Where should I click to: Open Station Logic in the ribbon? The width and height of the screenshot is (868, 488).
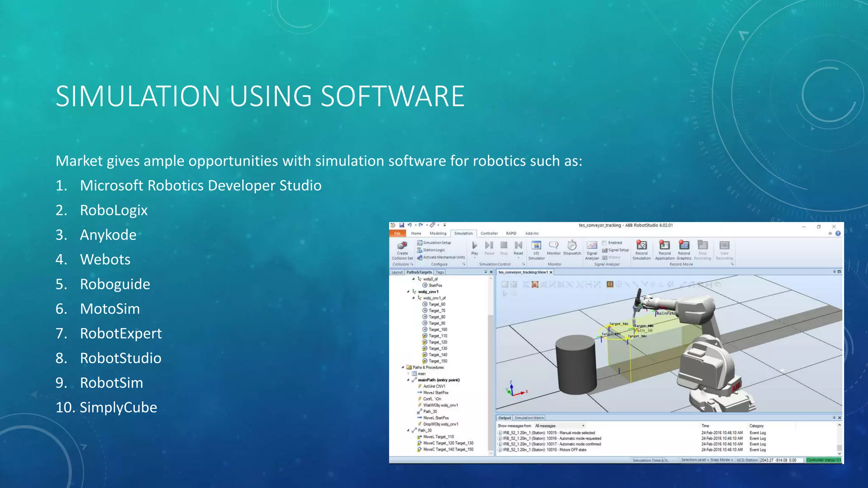431,250
